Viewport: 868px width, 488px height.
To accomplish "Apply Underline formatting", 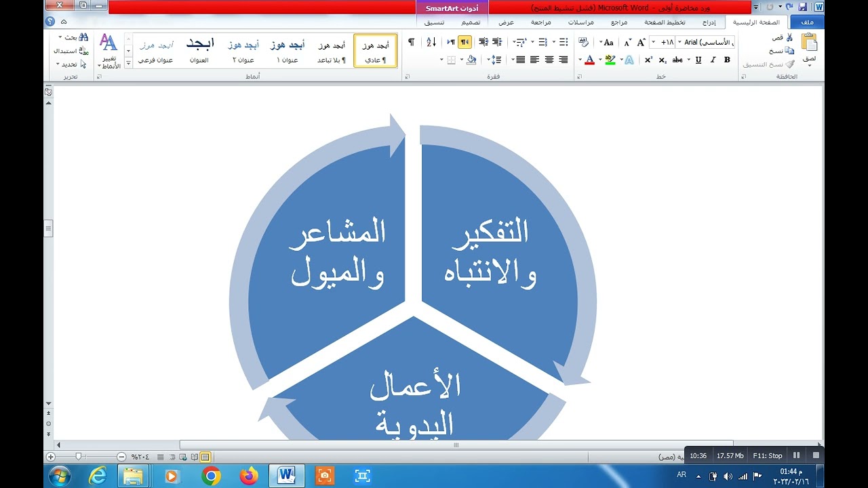I will [x=698, y=60].
